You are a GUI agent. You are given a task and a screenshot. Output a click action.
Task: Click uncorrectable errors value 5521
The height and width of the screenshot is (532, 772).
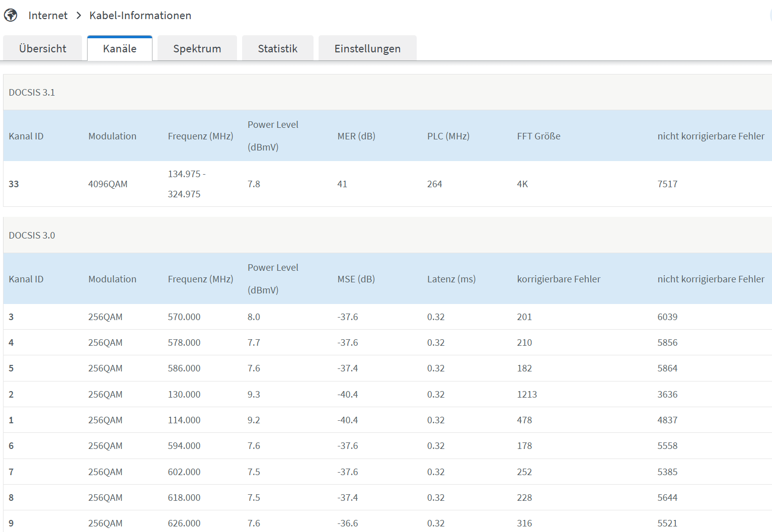click(x=667, y=523)
